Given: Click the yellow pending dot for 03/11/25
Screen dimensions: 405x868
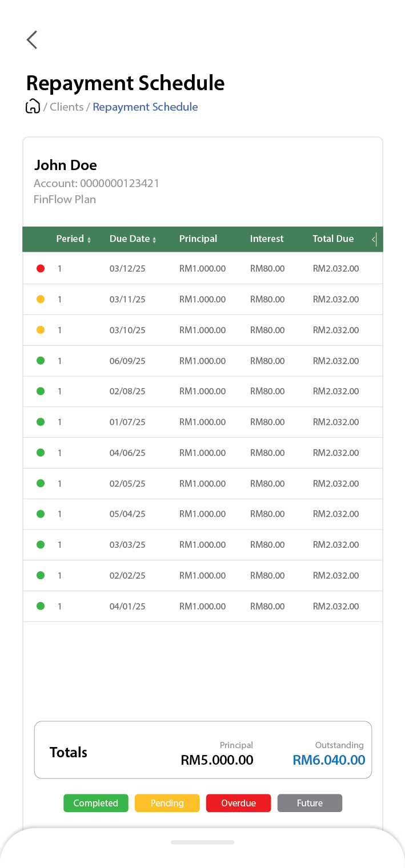Looking at the screenshot, I should pyautogui.click(x=41, y=299).
